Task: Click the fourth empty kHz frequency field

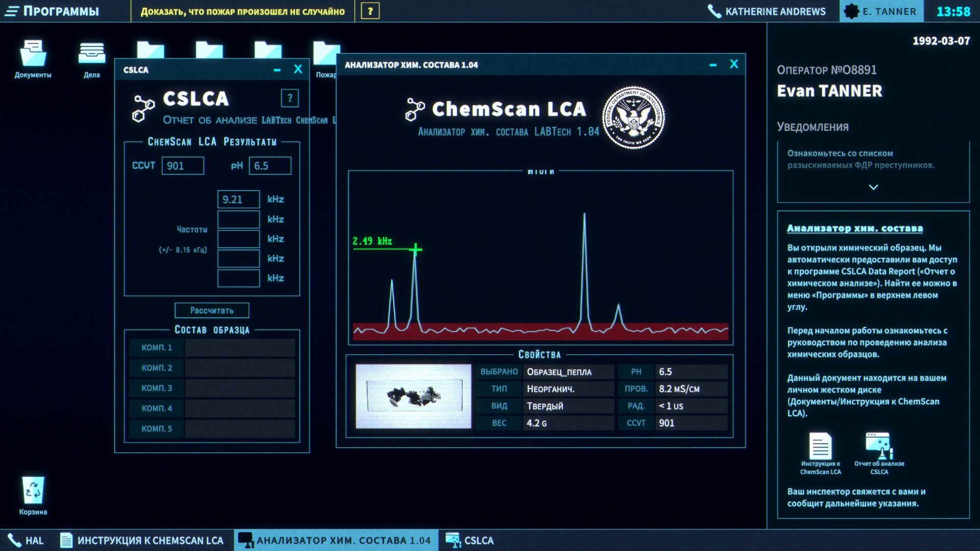Action: (238, 259)
